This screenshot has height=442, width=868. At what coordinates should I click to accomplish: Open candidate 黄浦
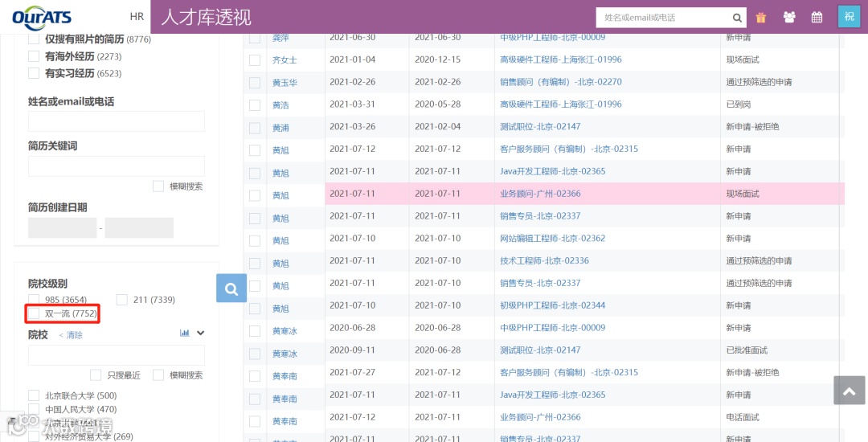280,127
